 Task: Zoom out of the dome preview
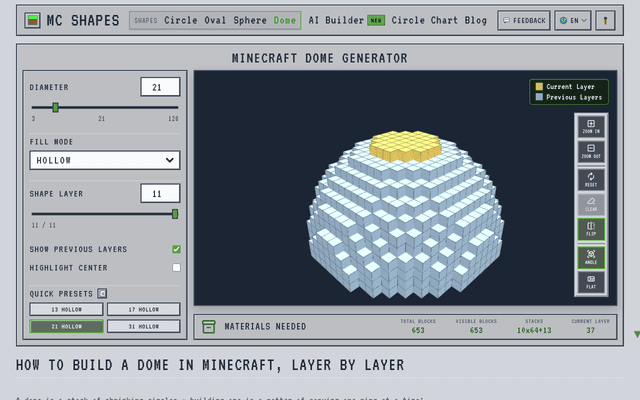tap(591, 151)
